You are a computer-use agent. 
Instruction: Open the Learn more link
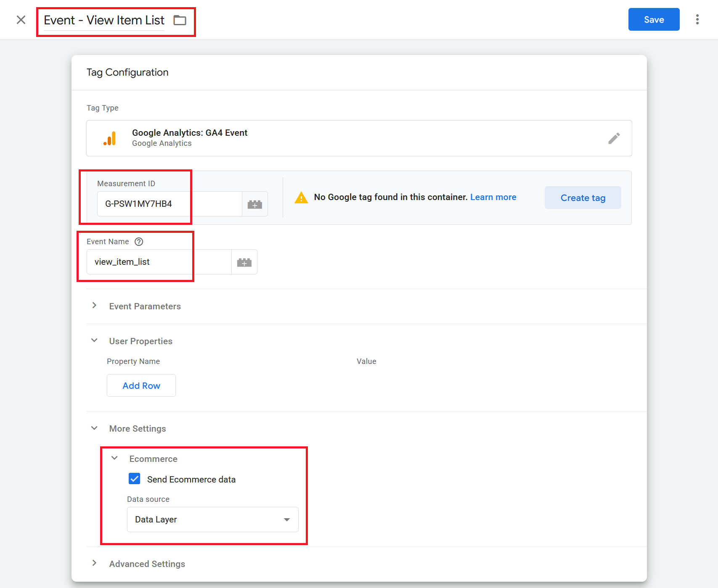493,197
